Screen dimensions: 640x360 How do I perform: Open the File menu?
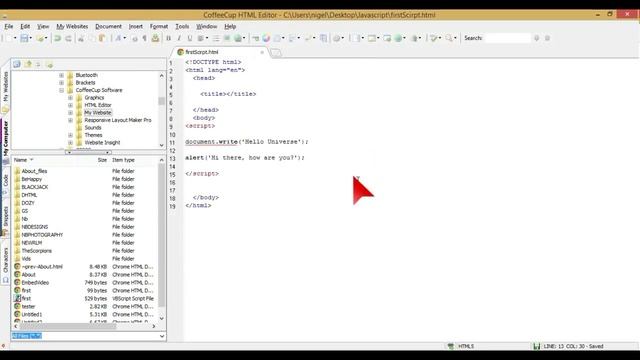coord(9,26)
